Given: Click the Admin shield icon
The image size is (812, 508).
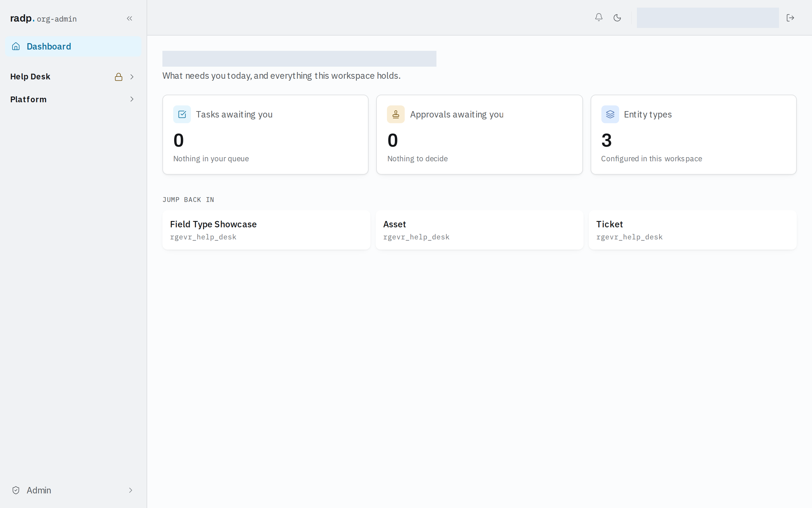Looking at the screenshot, I should (16, 490).
